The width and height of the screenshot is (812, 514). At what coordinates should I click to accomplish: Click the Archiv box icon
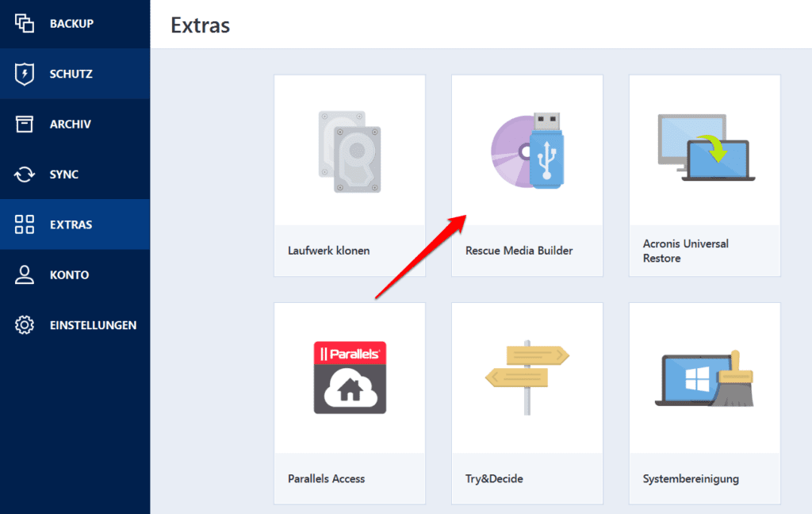click(x=25, y=124)
